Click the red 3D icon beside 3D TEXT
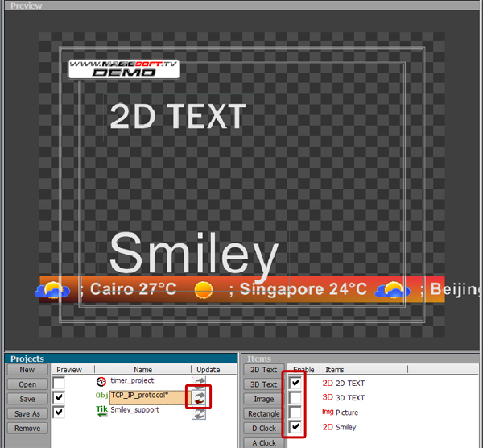483x448 pixels. coord(328,397)
